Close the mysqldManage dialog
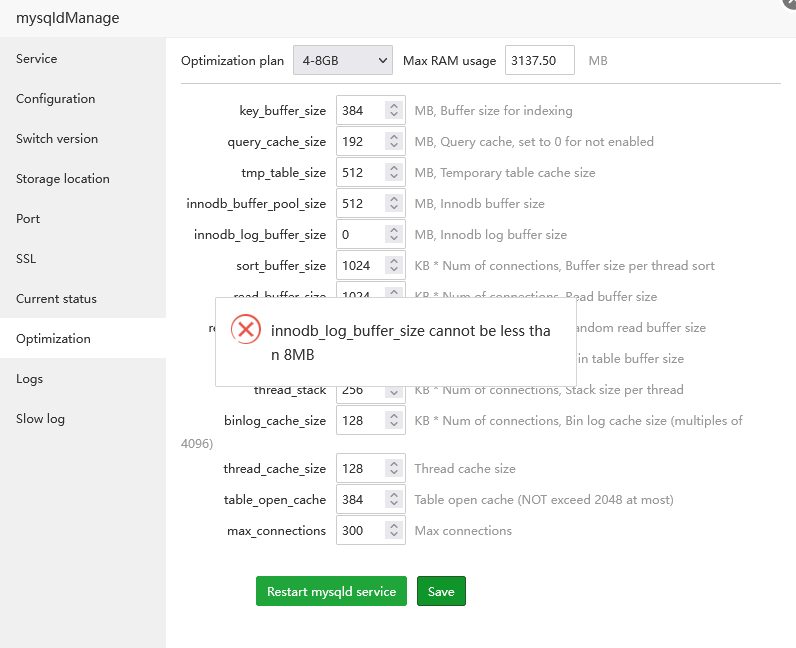This screenshot has height=648, width=796. tap(790, 3)
